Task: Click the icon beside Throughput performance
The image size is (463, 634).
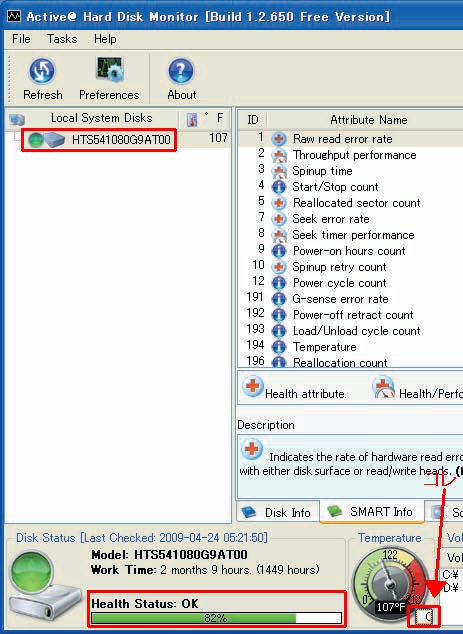Action: point(279,155)
